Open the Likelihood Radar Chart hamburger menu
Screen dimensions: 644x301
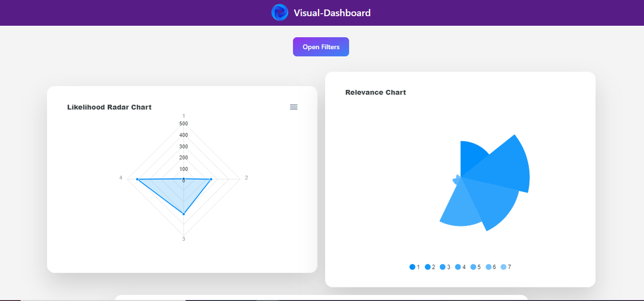pos(294,107)
